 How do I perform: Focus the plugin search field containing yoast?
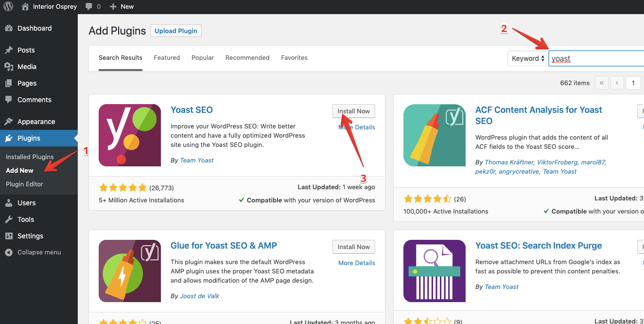click(x=596, y=58)
